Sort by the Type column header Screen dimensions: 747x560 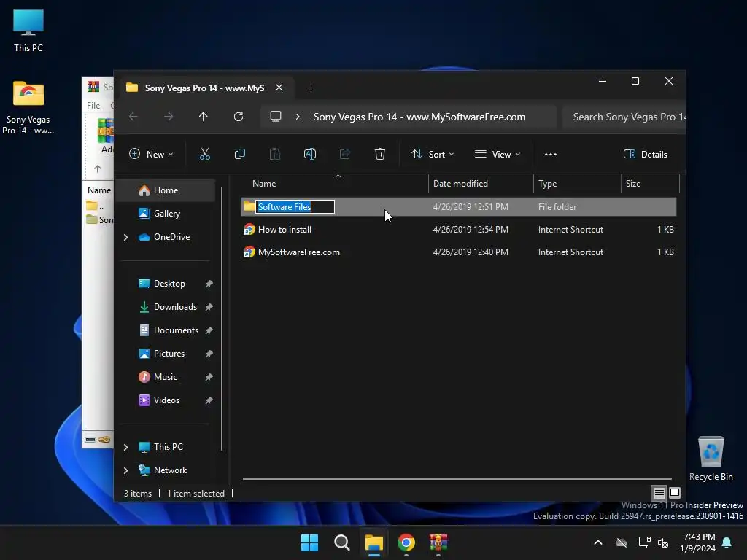[x=547, y=184]
